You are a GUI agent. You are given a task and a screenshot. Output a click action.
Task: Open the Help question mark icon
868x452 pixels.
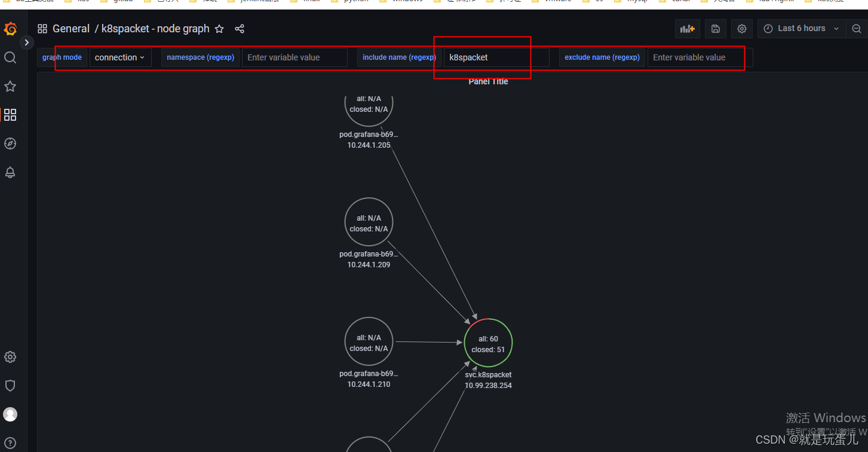(10, 443)
